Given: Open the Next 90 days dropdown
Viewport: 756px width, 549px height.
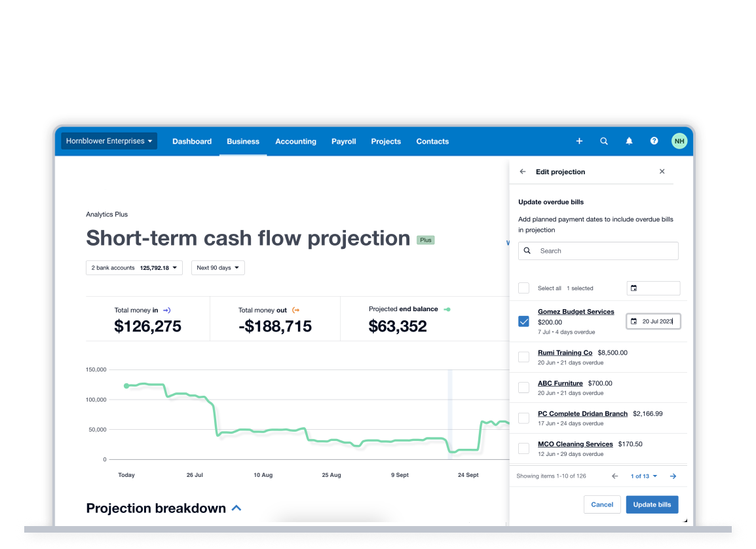Looking at the screenshot, I should pos(217,267).
